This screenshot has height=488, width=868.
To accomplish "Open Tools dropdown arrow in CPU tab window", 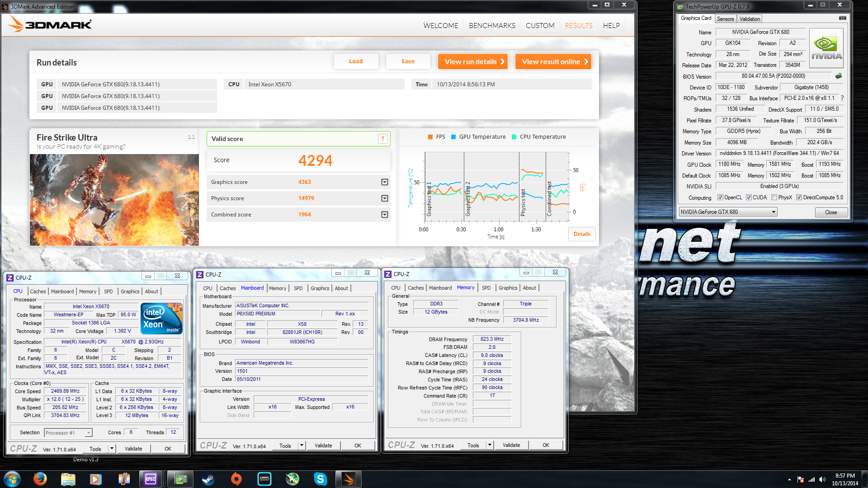I will [x=112, y=449].
